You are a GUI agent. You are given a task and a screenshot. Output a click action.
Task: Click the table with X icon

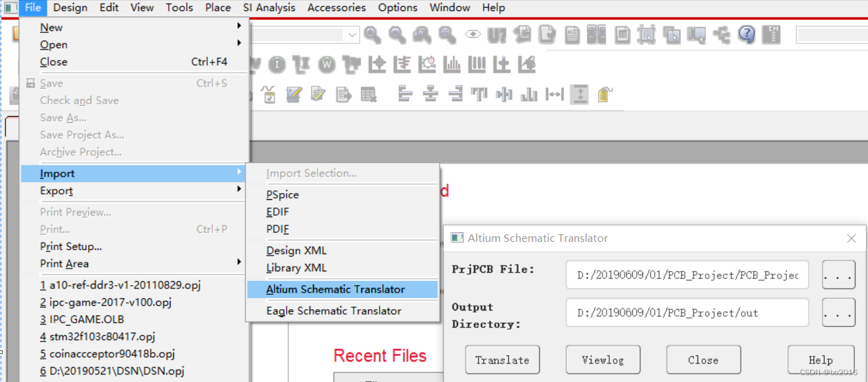[369, 94]
